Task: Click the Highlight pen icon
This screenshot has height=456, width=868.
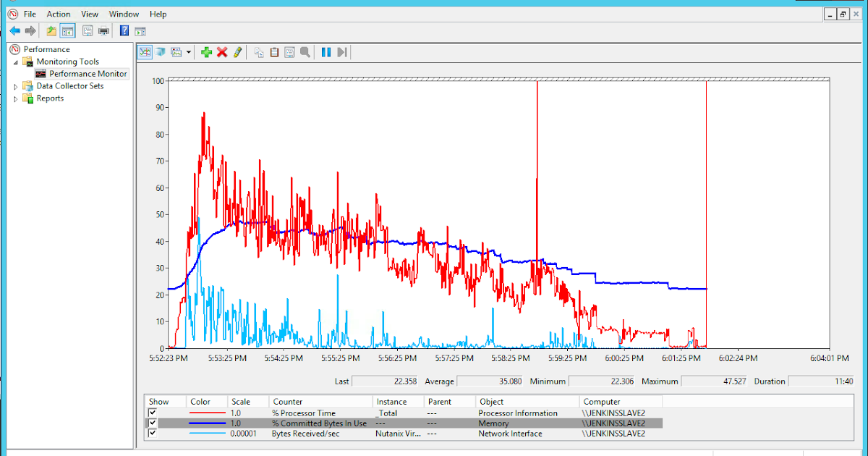Action: click(239, 51)
